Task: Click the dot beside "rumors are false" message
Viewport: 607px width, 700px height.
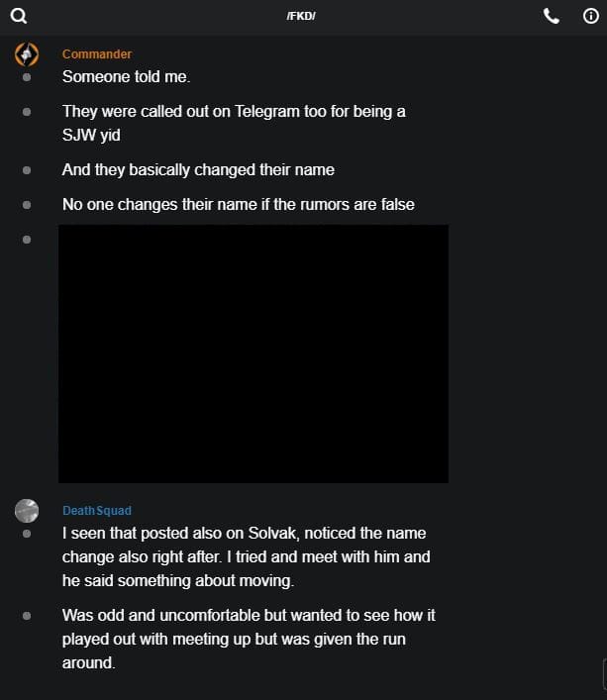Action: (x=27, y=205)
